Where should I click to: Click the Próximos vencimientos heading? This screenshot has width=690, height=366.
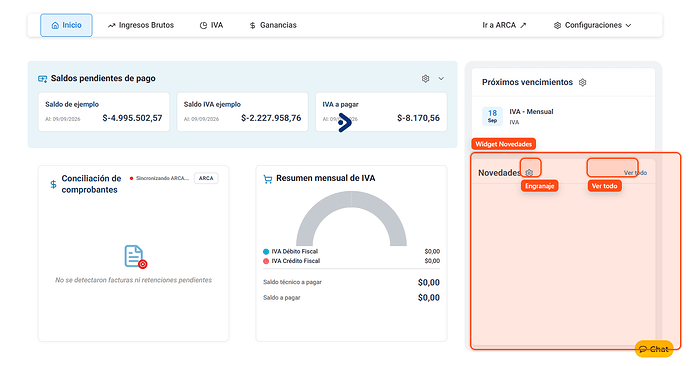[x=527, y=82]
